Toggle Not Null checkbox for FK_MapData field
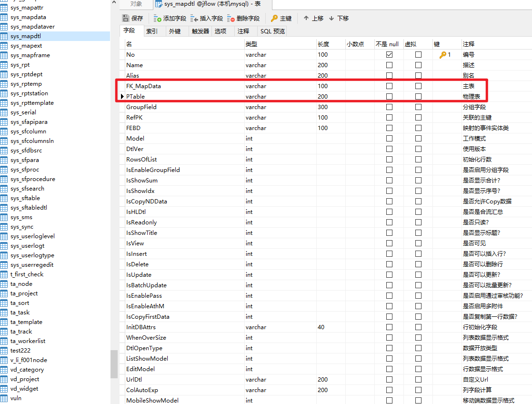The height and width of the screenshot is (404, 532). pyautogui.click(x=389, y=86)
